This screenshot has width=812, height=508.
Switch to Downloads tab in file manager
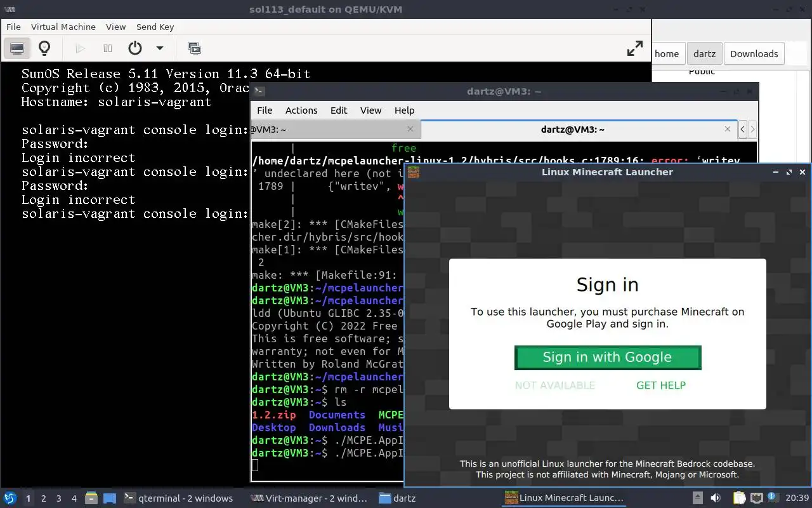[754, 53]
